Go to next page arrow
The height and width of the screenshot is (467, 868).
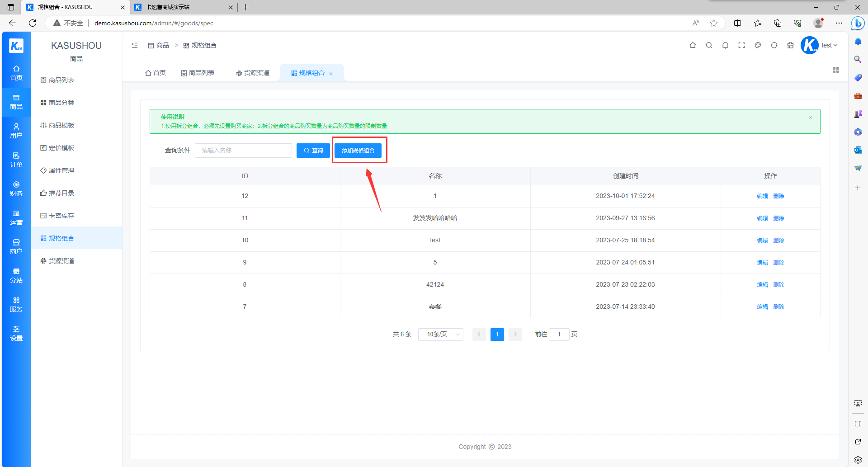click(x=515, y=335)
